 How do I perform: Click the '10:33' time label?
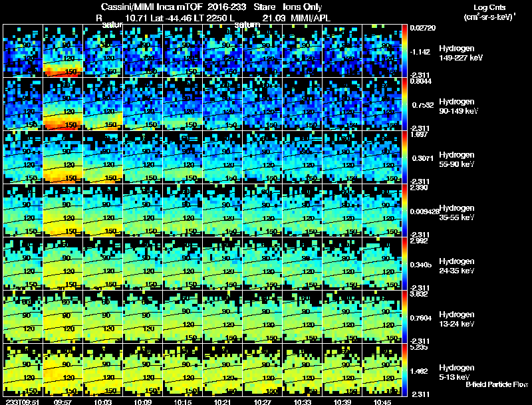pyautogui.click(x=303, y=402)
